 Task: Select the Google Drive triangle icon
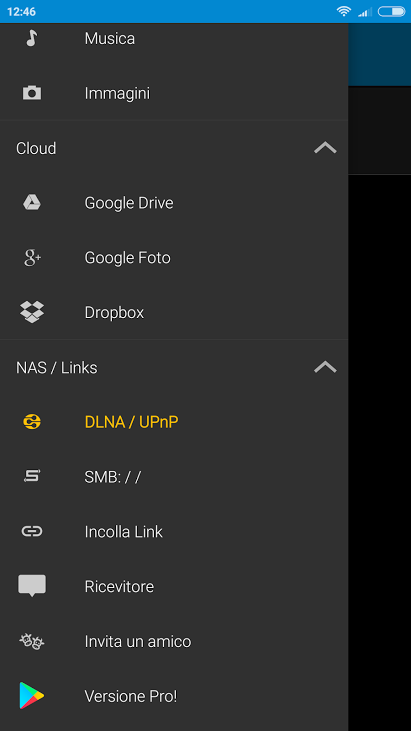32,203
